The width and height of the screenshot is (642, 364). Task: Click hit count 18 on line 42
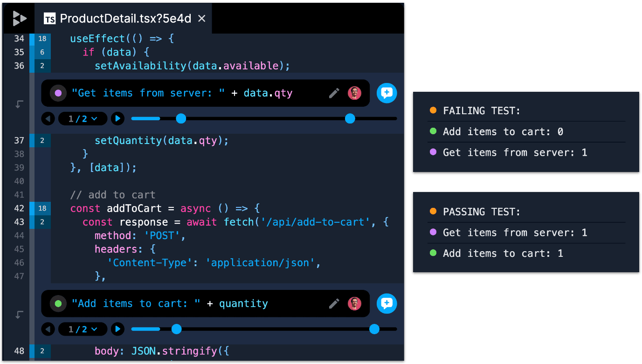[42, 208]
